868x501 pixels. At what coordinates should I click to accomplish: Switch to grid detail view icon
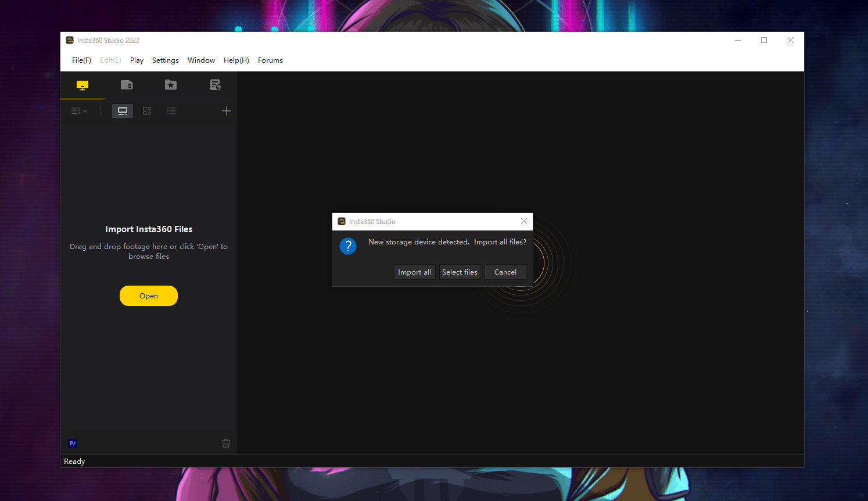pos(147,111)
